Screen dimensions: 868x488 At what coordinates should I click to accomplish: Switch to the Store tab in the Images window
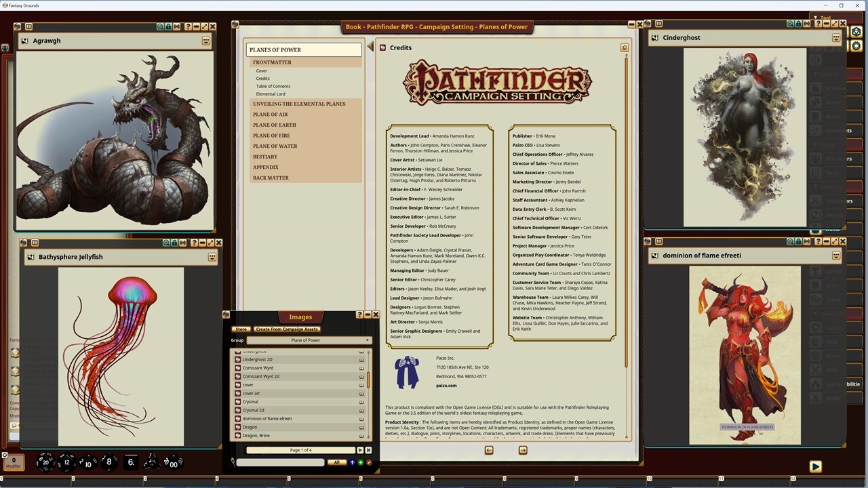click(241, 329)
